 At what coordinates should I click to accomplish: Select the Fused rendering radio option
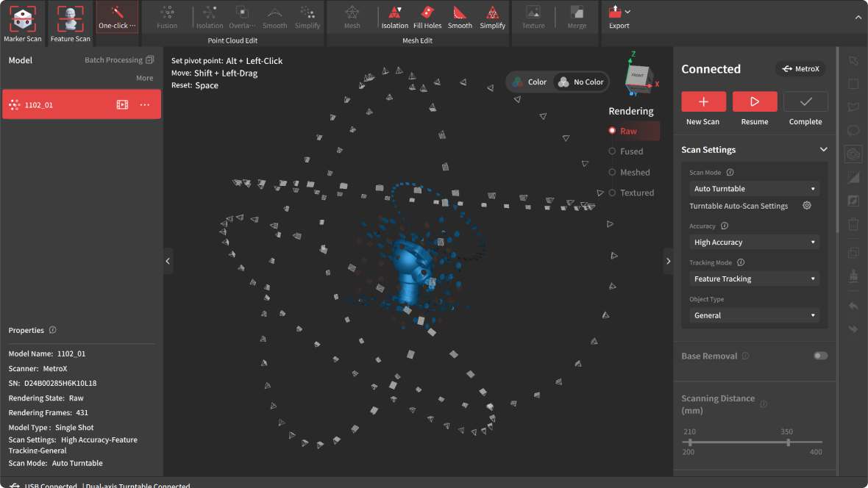pos(612,151)
